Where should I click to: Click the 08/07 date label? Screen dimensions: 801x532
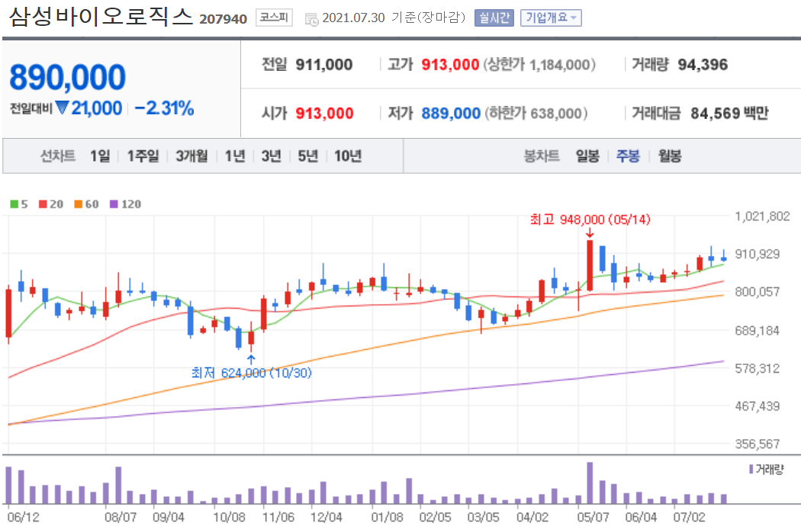[x=121, y=518]
